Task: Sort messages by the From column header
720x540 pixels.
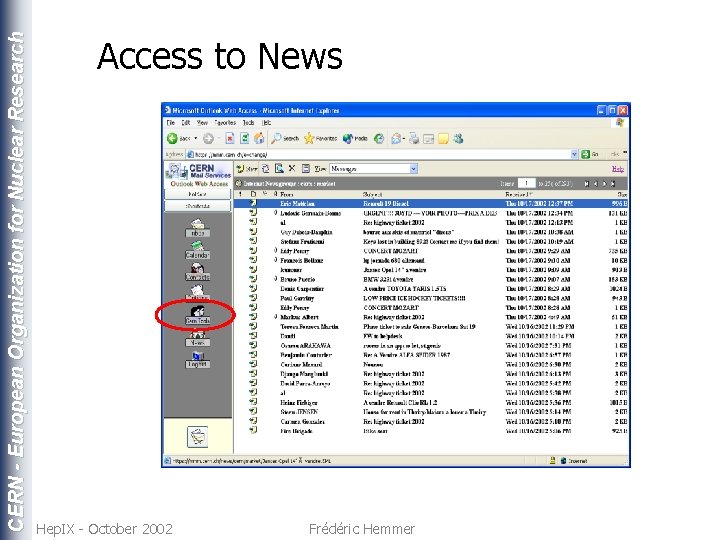Action: [x=287, y=194]
